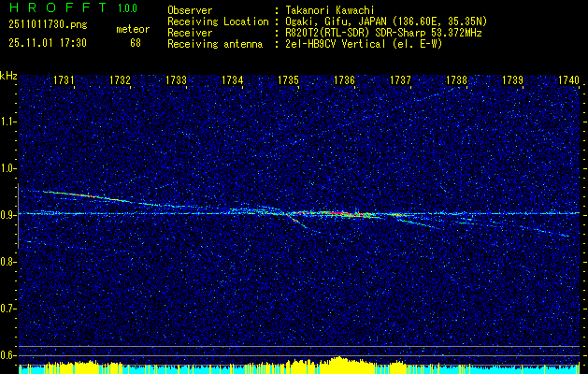Click the 0.7 kHz axis label

pos(7,309)
